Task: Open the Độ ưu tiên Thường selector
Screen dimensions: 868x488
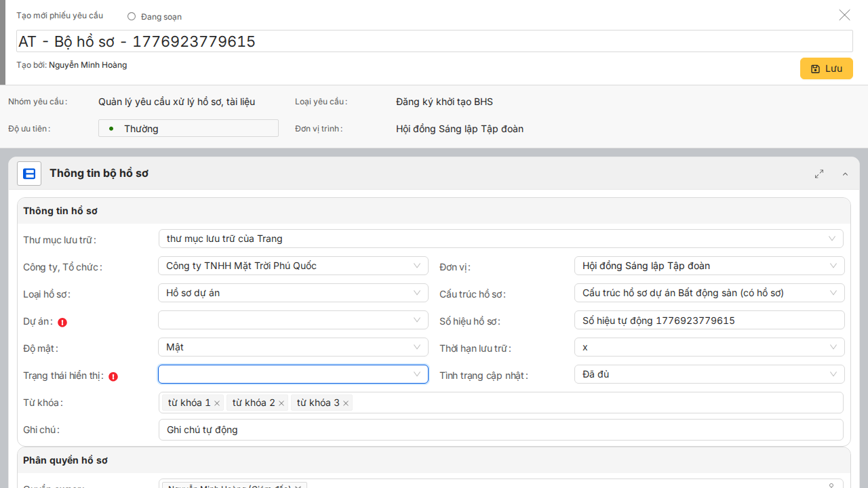Action: click(188, 129)
